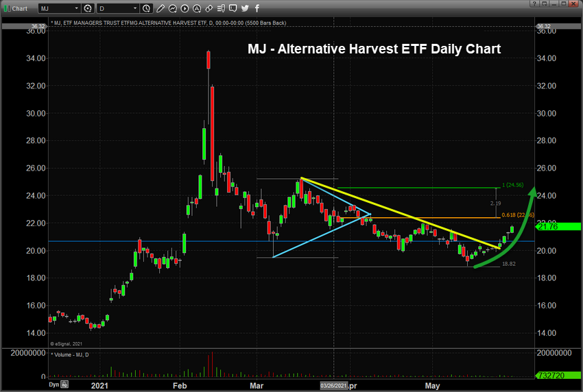Click the Feb label on time axis
The image size is (583, 392).
(180, 386)
